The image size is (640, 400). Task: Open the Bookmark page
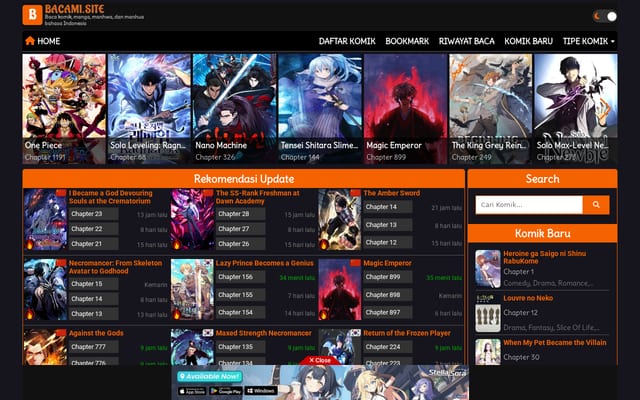pyautogui.click(x=407, y=41)
